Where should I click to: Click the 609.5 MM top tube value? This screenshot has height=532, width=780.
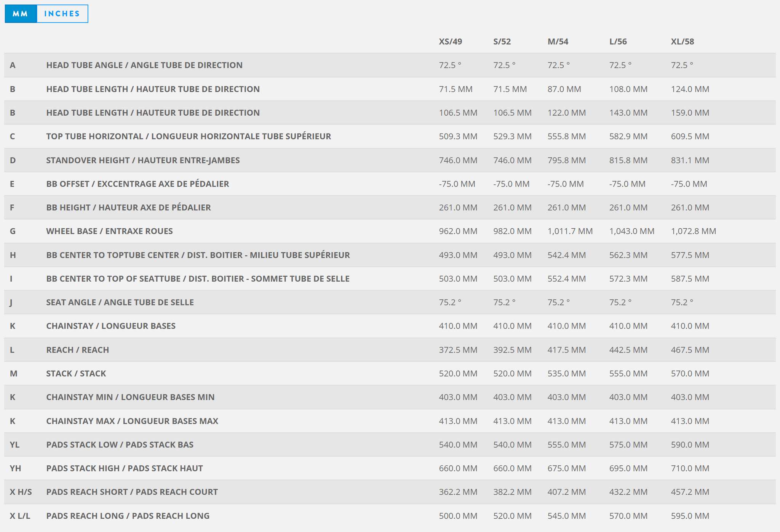tap(690, 136)
